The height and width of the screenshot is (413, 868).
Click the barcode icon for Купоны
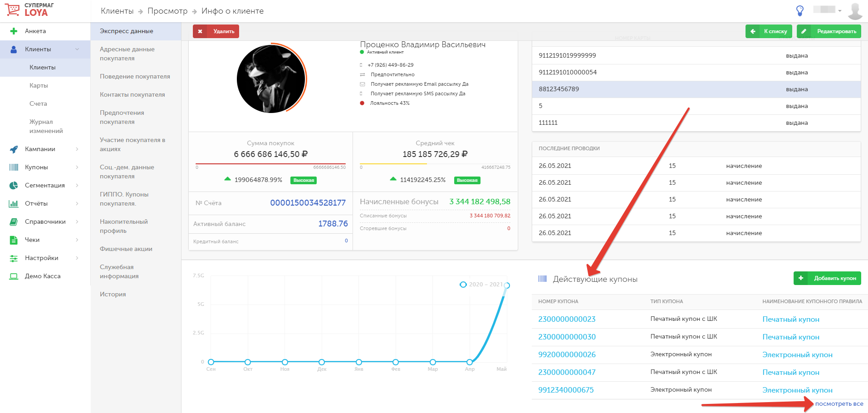pos(14,167)
